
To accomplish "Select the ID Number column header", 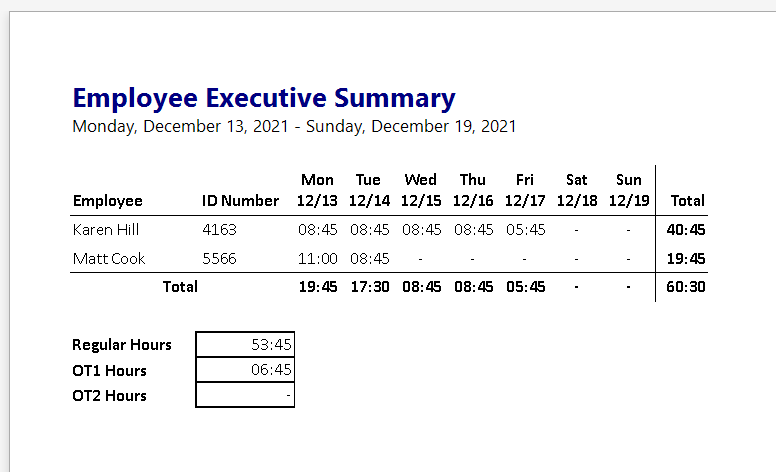I will (x=240, y=200).
